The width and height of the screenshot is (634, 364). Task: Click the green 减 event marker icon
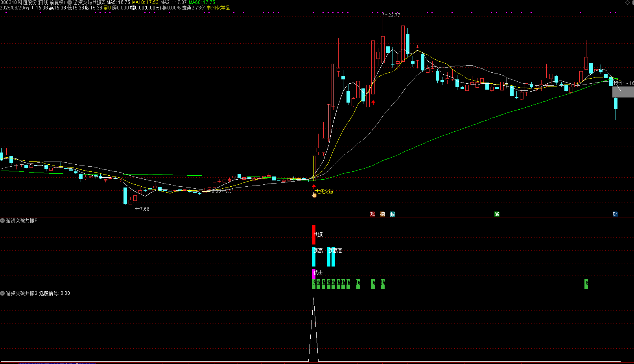[x=497, y=214]
